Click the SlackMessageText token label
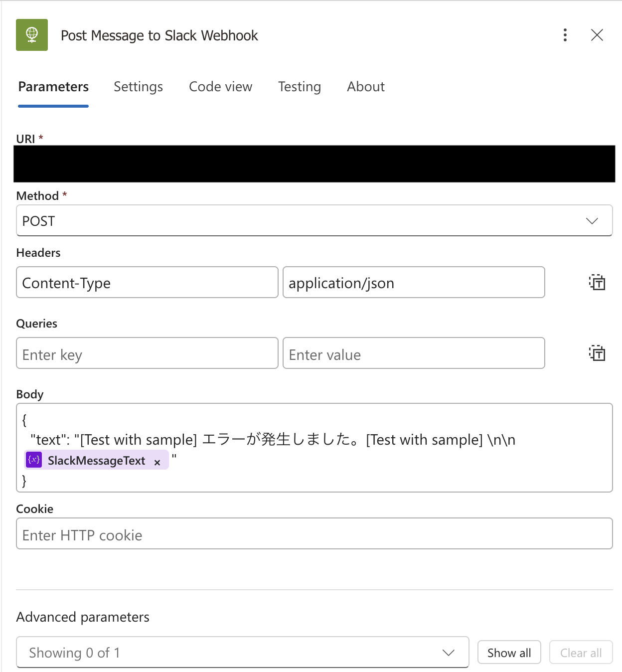 (96, 461)
